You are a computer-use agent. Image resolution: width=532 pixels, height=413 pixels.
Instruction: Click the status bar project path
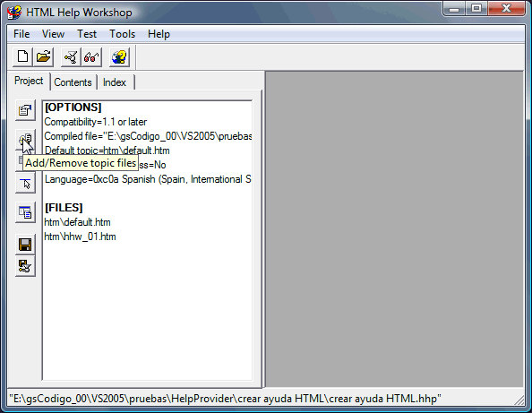(225, 399)
